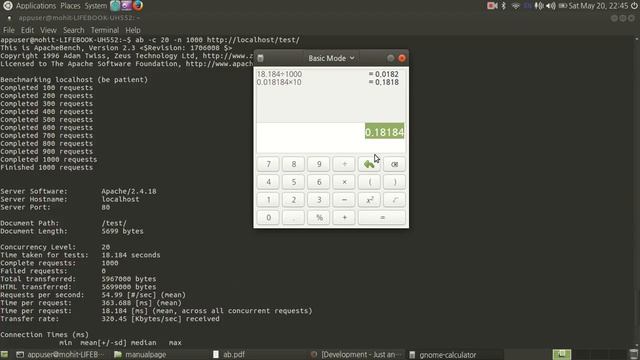The height and width of the screenshot is (360, 640).
Task: Click the plus button in calculator
Action: [x=344, y=218]
